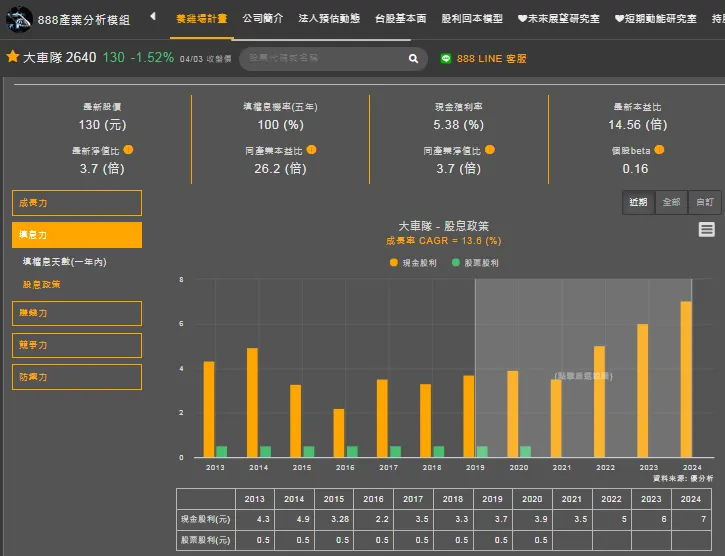Click table cell 3.28 for 2015
Screen dimensions: 725x556
[x=334, y=519]
